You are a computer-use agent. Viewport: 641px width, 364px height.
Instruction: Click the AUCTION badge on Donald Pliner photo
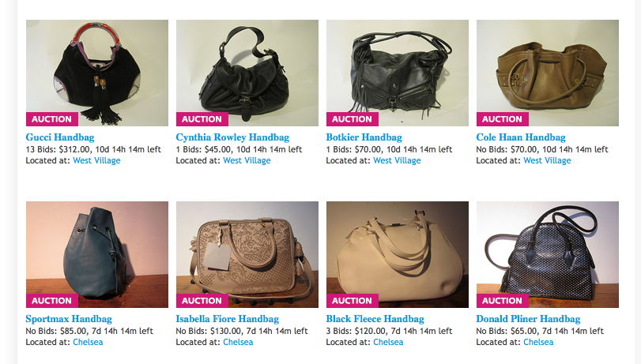tap(503, 301)
